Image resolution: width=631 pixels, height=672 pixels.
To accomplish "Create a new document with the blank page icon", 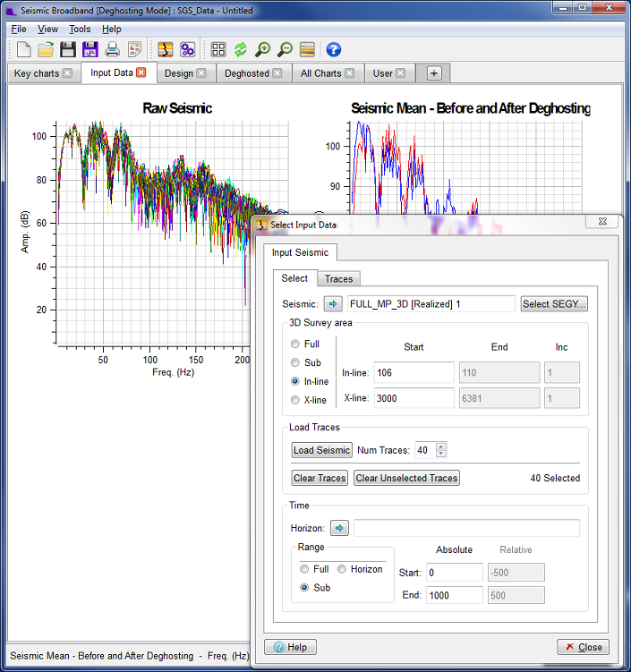I will tap(23, 49).
